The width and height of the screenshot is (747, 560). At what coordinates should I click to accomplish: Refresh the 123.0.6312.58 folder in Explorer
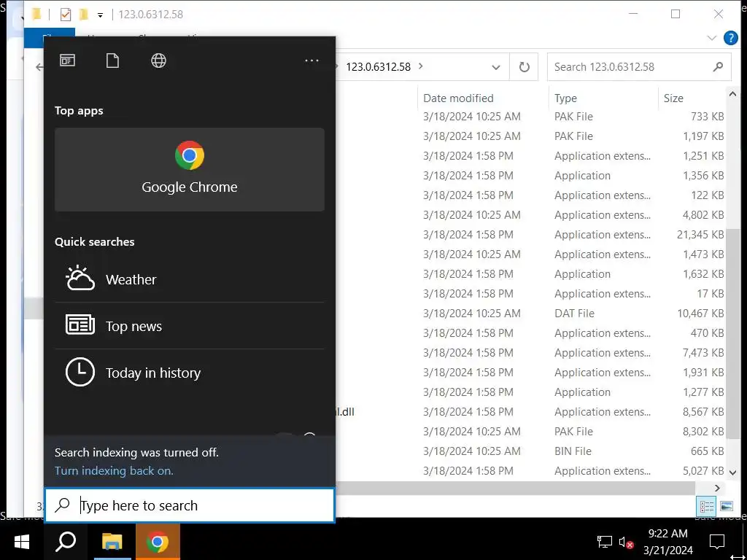point(524,66)
